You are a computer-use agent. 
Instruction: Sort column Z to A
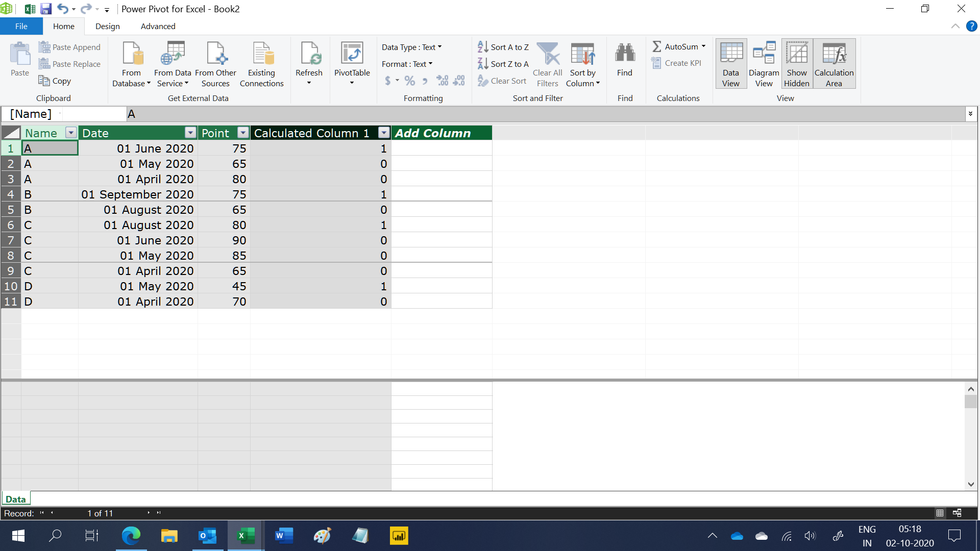point(503,64)
